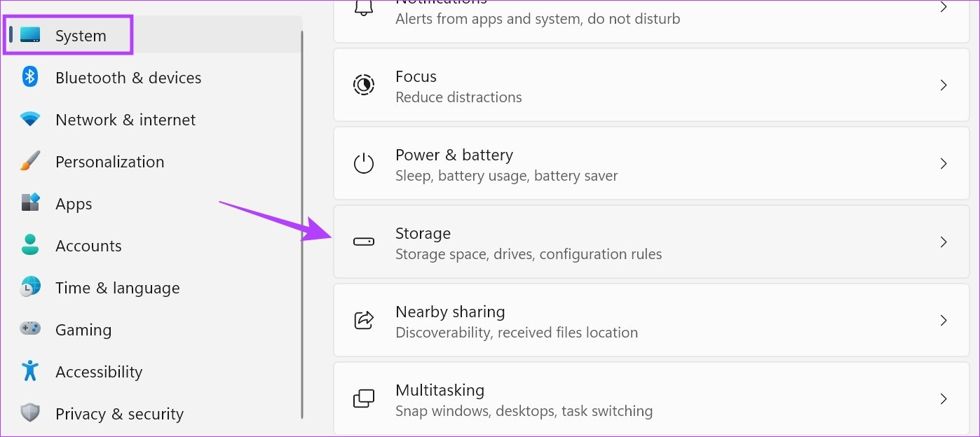Click the Personalization paintbrush icon
The image size is (980, 437).
(30, 162)
